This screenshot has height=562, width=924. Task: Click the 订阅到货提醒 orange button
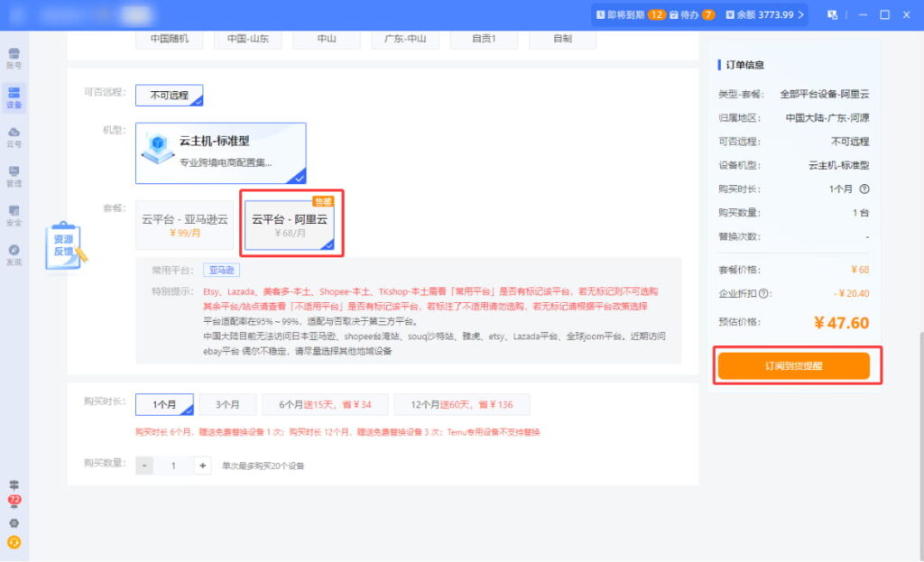[793, 366]
